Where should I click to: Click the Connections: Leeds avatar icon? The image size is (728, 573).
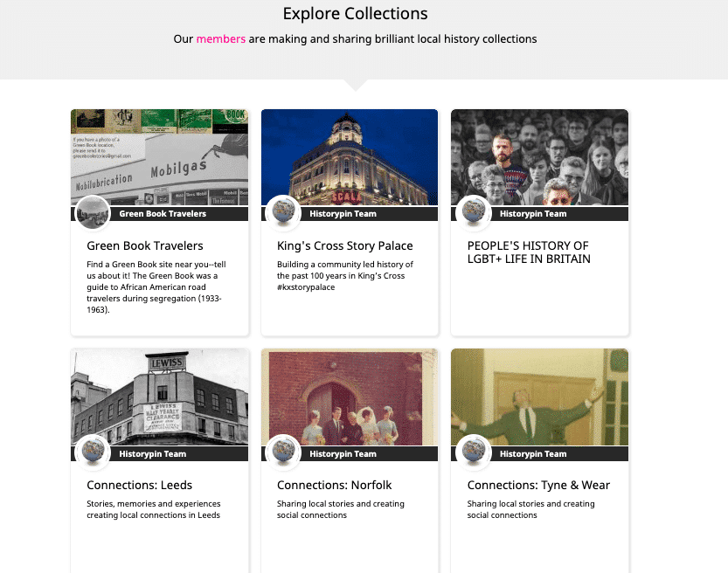pyautogui.click(x=93, y=452)
